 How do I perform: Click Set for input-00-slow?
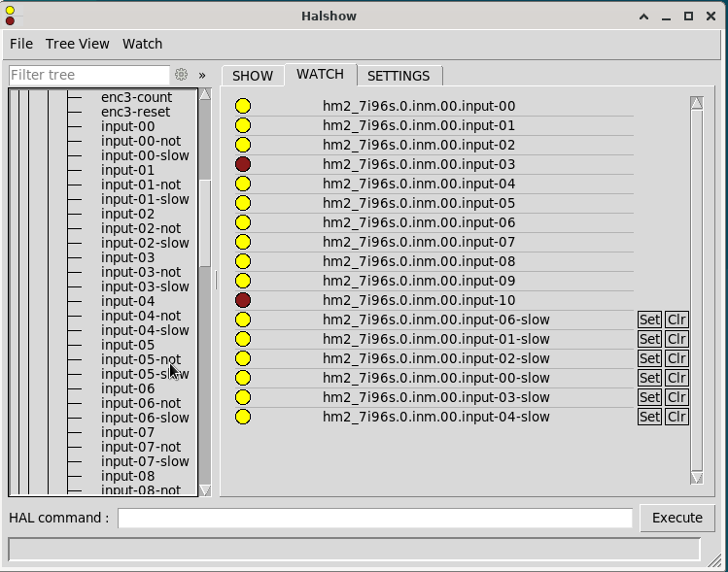pos(649,378)
